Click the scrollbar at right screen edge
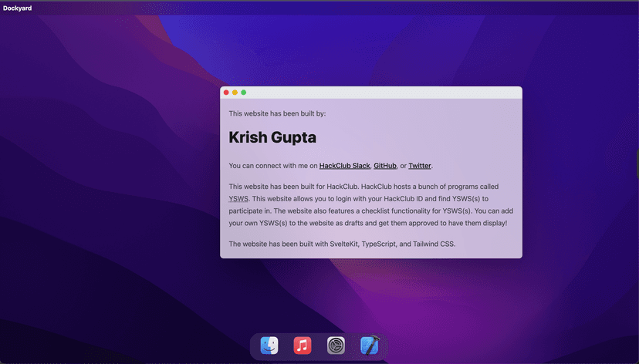Screen dimensions: 639x364 tap(637, 163)
